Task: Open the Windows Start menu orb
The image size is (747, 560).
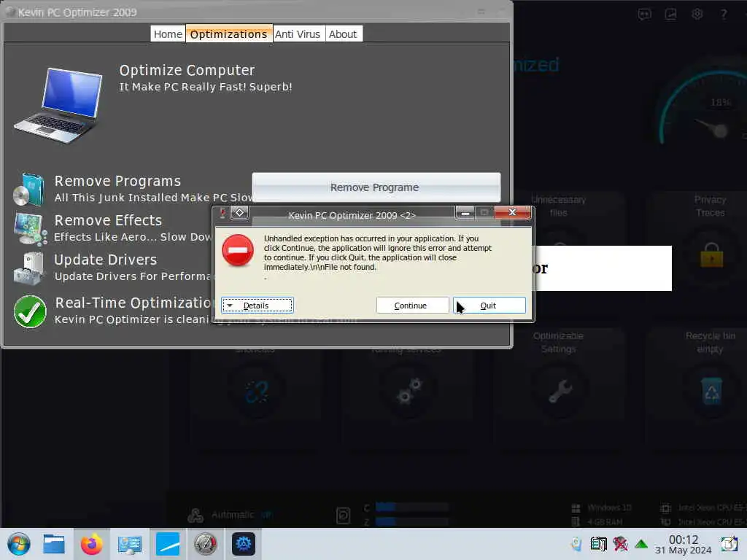Action: pyautogui.click(x=19, y=544)
